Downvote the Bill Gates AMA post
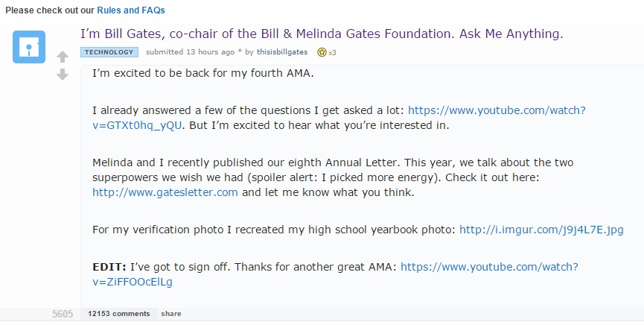This screenshot has width=644, height=325. (63, 75)
